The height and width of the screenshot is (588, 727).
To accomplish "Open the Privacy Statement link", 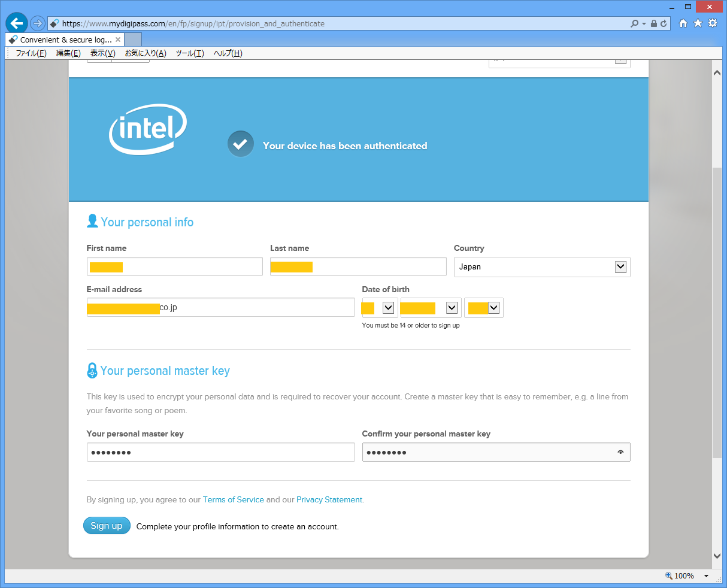I will [329, 499].
